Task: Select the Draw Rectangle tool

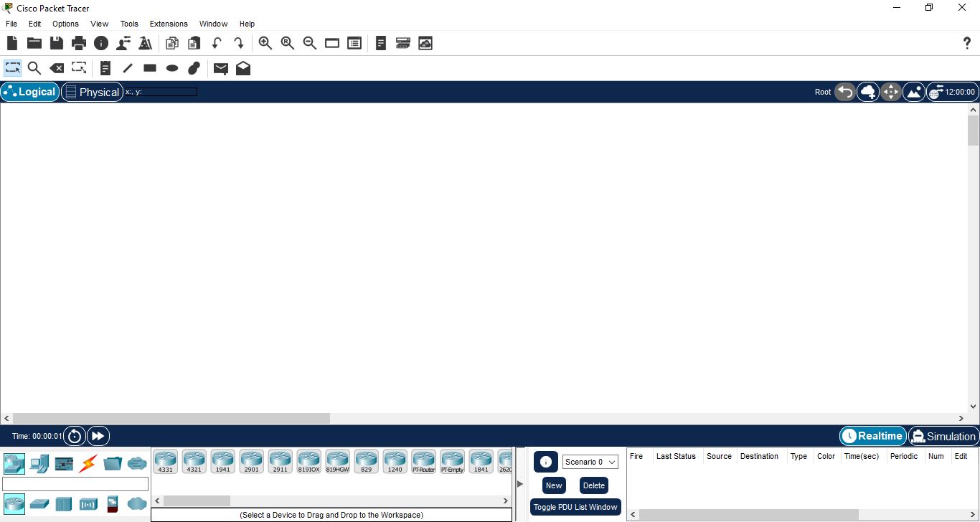Action: coord(150,68)
